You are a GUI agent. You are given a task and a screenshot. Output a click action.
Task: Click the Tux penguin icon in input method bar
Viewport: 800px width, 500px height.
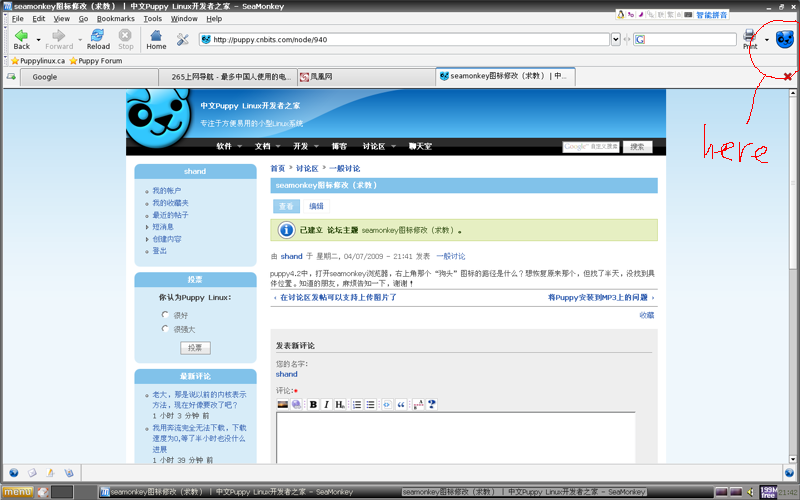point(620,15)
